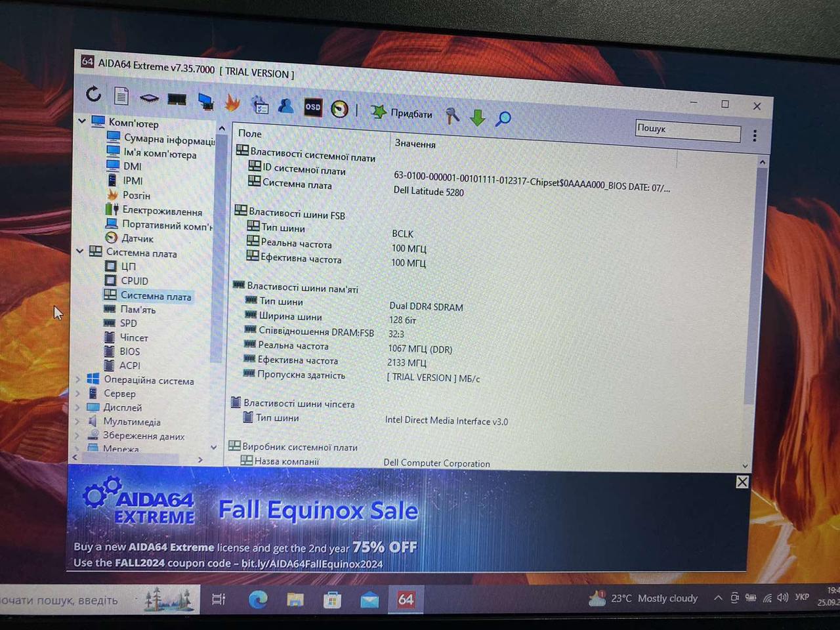Select Електроживлення in the sidebar tree

[x=154, y=210]
